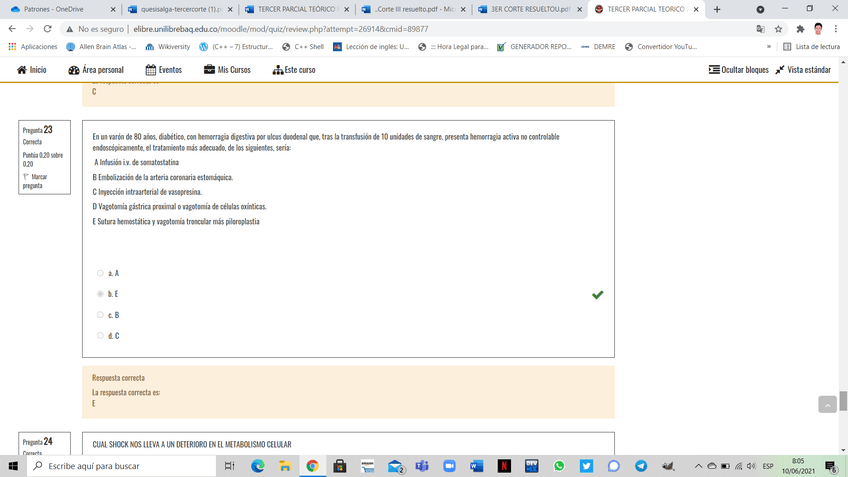Open Microsoft Store from the taskbar
Screen dimensions: 848x477
coord(340,466)
